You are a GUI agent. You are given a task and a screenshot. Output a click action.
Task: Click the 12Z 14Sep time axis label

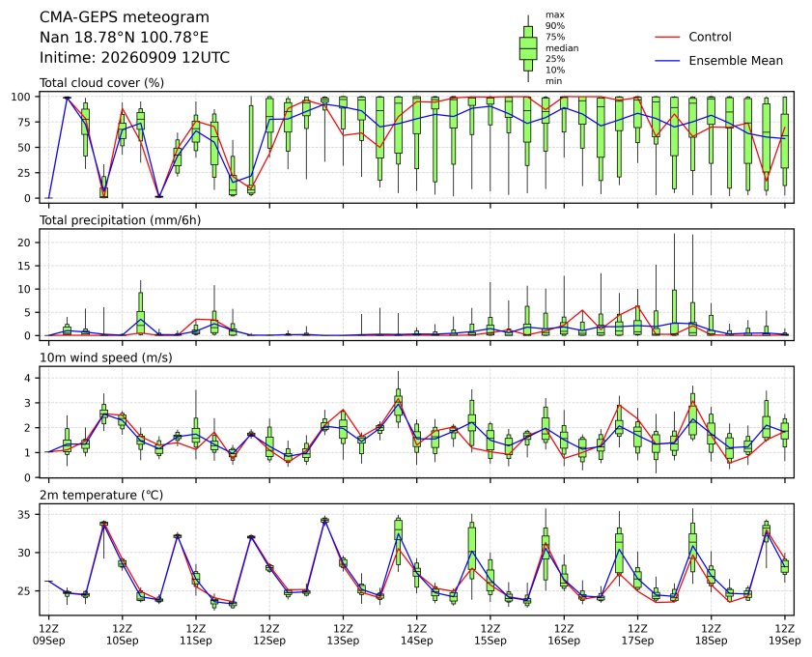pyautogui.click(x=416, y=635)
